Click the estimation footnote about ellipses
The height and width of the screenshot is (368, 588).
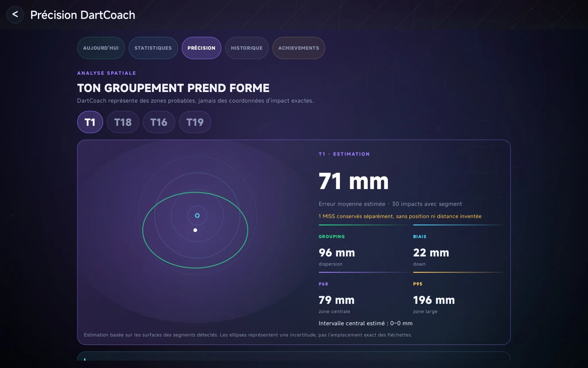tap(248, 335)
